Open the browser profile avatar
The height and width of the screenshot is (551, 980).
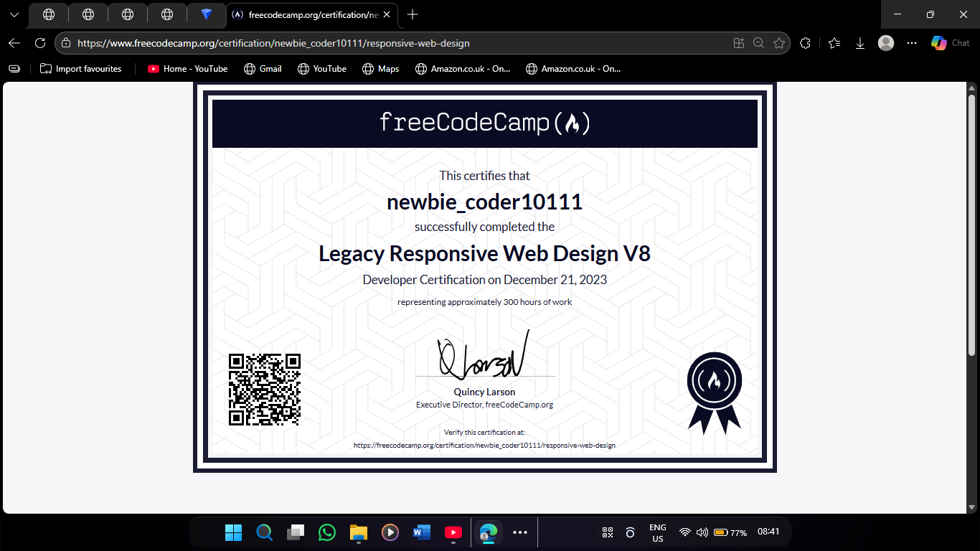(x=885, y=43)
